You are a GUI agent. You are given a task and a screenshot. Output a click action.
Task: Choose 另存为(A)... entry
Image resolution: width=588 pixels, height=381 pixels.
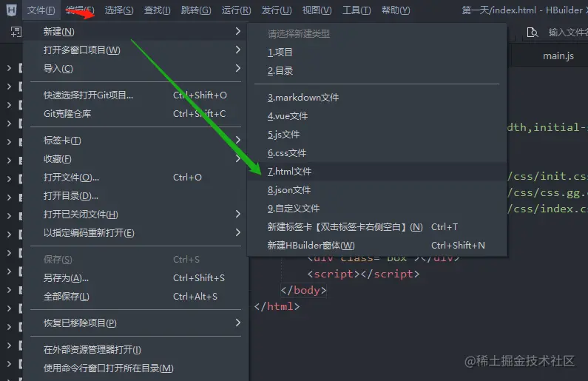click(136, 278)
